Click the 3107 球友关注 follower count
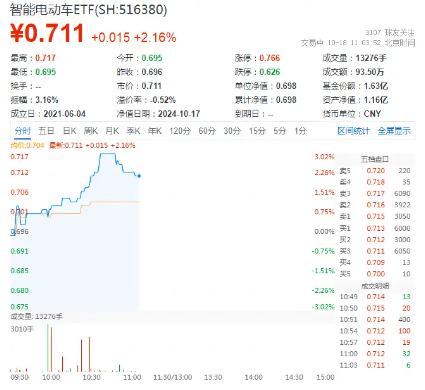The image size is (425, 390). coord(390,32)
